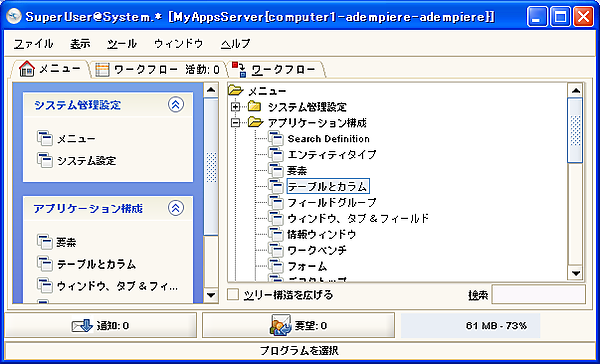The height and width of the screenshot is (364, 600).
Task: Click the フィールドグループ tree icon
Action: coord(276,202)
